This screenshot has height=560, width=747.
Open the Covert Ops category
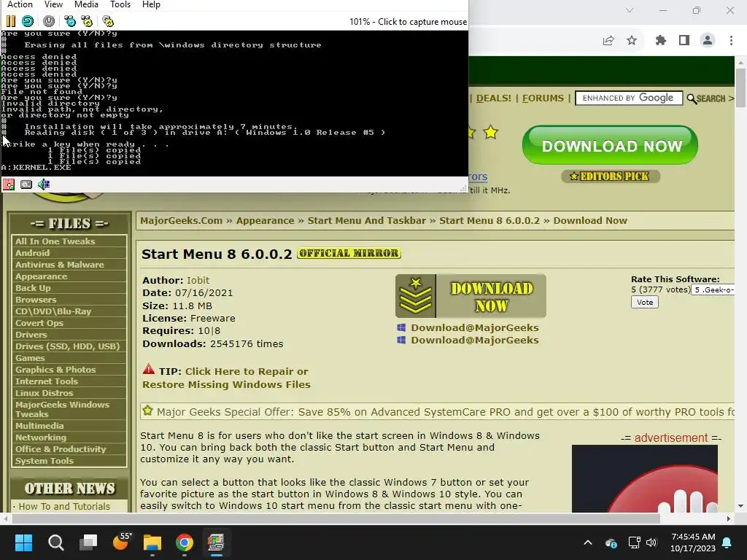[39, 323]
